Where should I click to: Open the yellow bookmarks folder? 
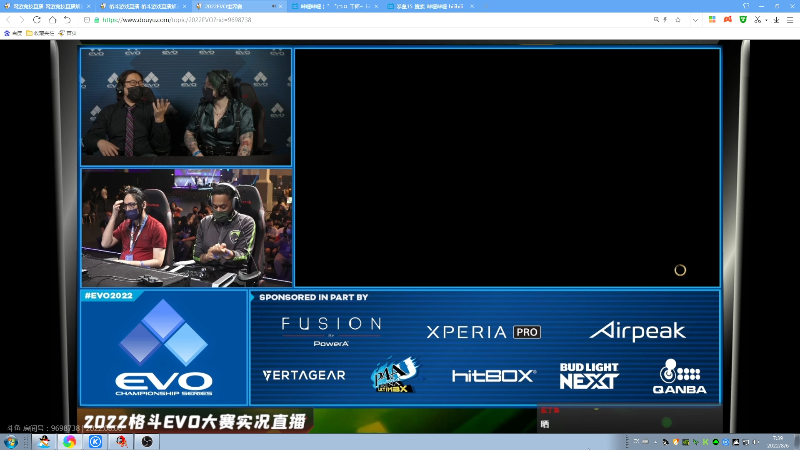tap(40, 33)
